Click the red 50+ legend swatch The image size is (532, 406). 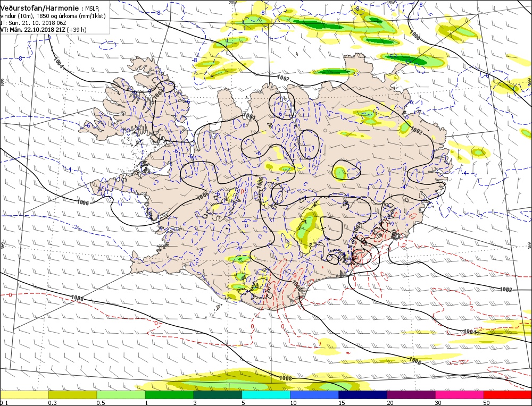[508, 395]
